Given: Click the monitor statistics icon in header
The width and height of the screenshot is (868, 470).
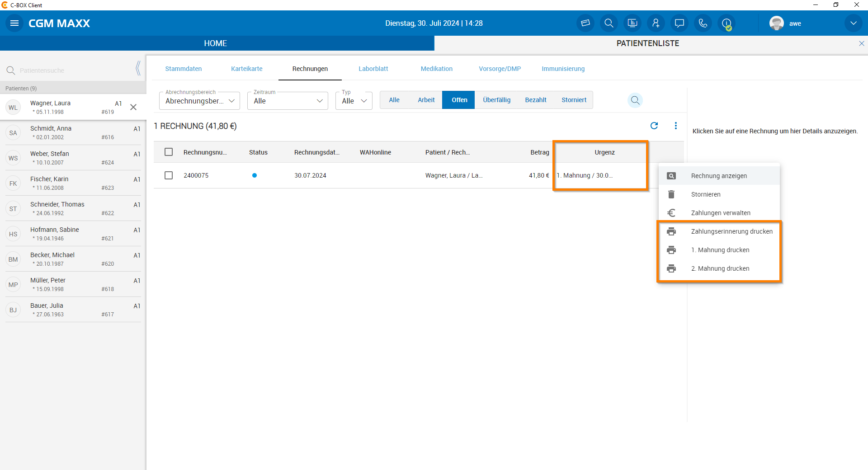Looking at the screenshot, I should click(x=632, y=23).
